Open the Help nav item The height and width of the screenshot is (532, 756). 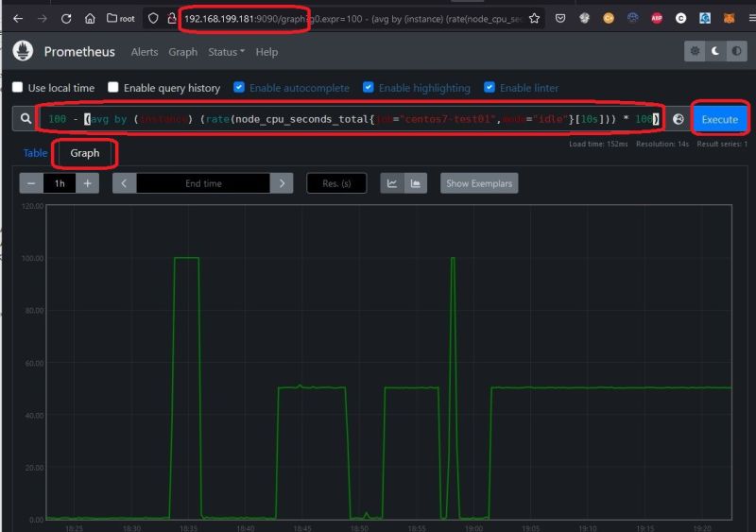tap(266, 52)
